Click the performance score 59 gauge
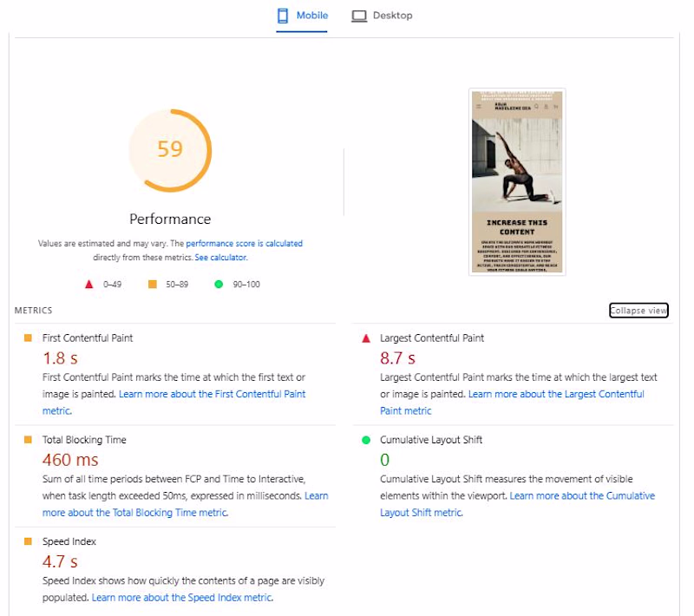 pos(170,150)
